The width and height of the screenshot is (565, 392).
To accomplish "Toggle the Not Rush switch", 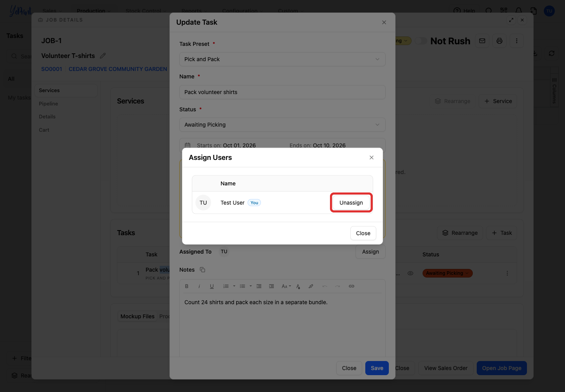I will tap(421, 41).
